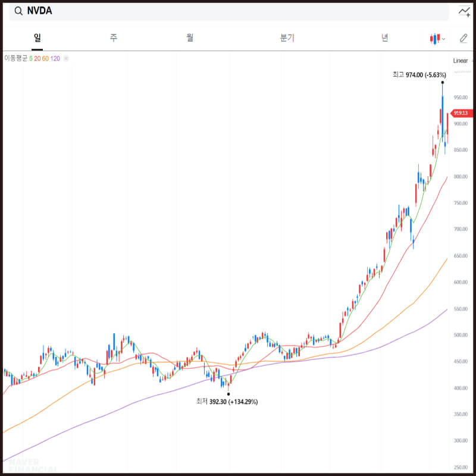Click the 800.00 y-axis price label
476x476 pixels.
pyautogui.click(x=461, y=176)
